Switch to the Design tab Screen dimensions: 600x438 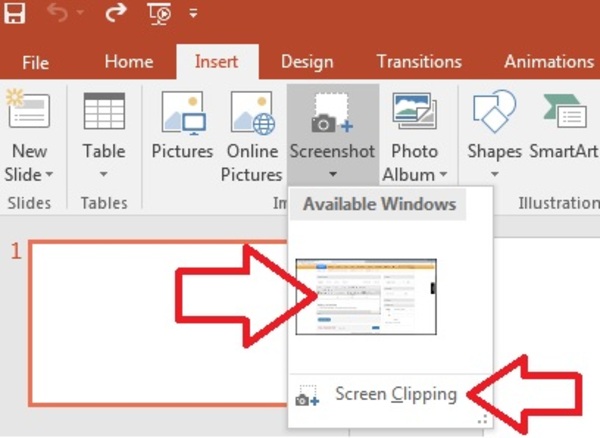click(x=307, y=62)
